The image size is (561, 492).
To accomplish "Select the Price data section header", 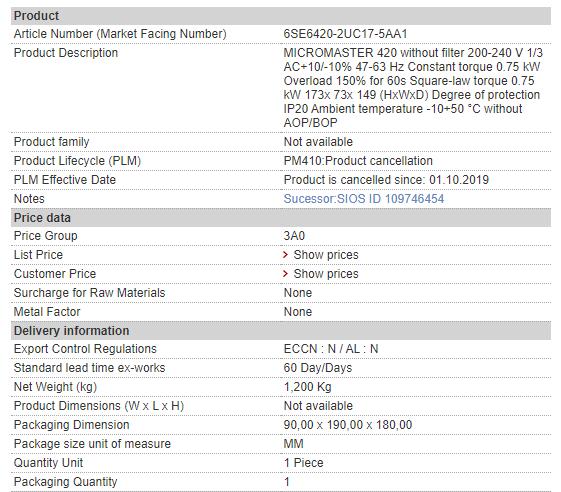I will (x=281, y=218).
